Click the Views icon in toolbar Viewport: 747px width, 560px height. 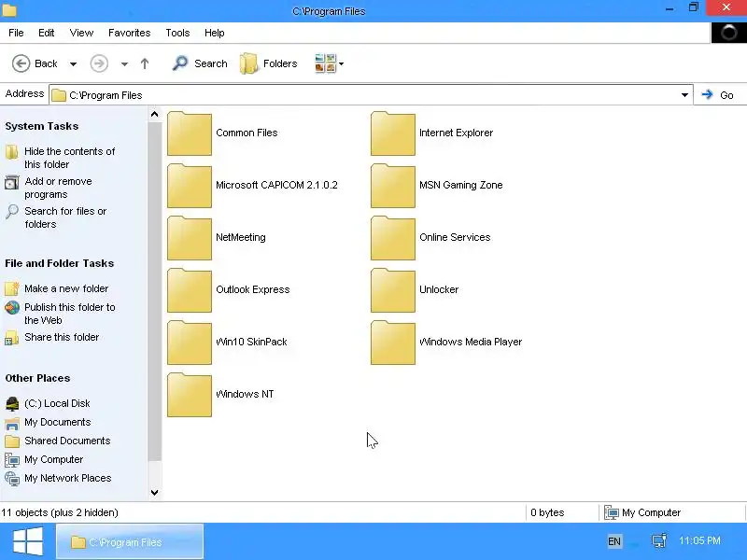click(x=325, y=63)
